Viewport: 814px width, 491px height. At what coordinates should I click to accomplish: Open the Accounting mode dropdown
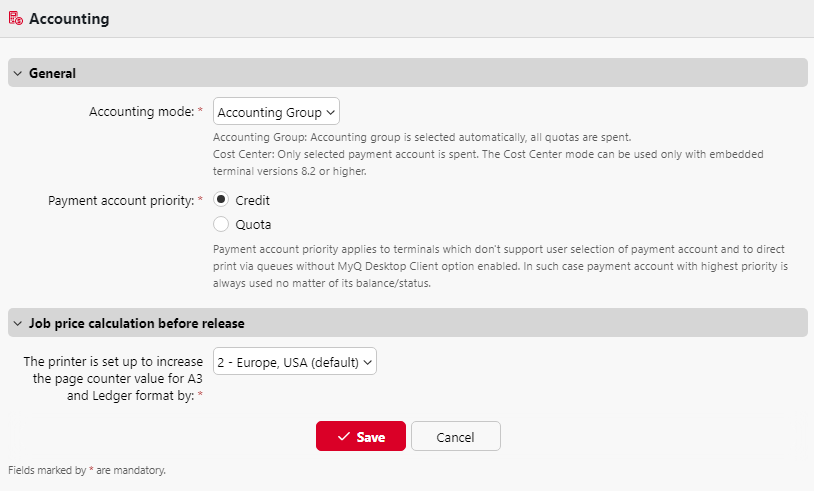(x=277, y=112)
